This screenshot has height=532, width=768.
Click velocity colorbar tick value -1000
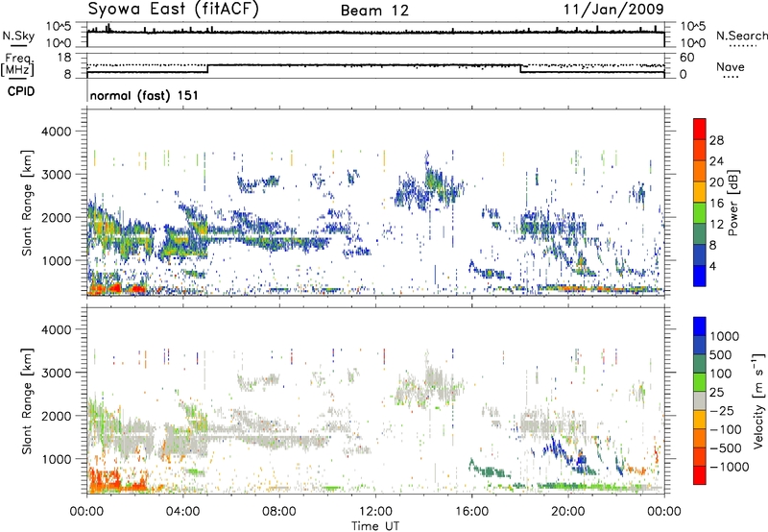pyautogui.click(x=730, y=467)
